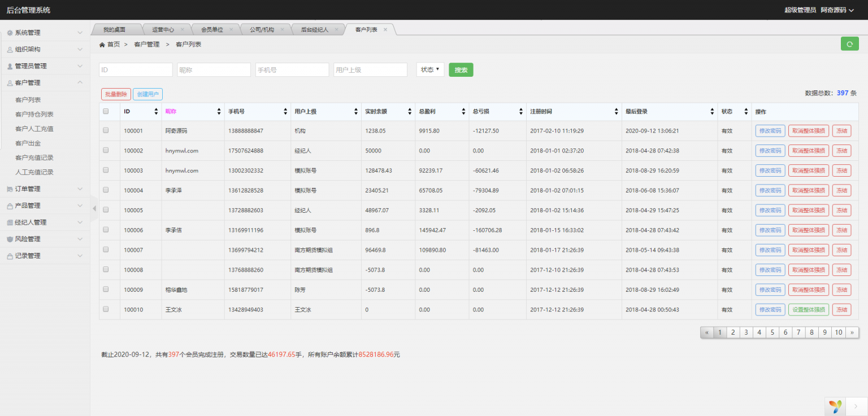
Task: Go to page 5 in pagination
Action: coord(772,332)
